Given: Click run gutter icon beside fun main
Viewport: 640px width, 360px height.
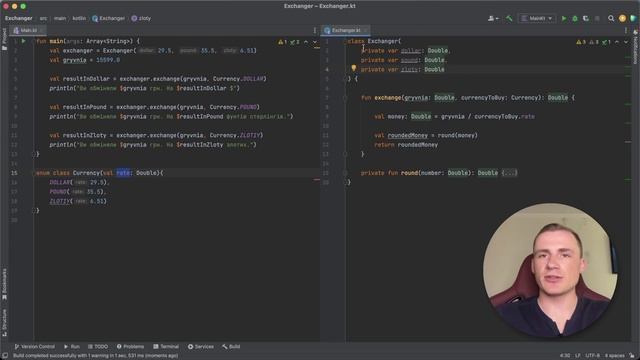Looking at the screenshot, I should (x=24, y=41).
